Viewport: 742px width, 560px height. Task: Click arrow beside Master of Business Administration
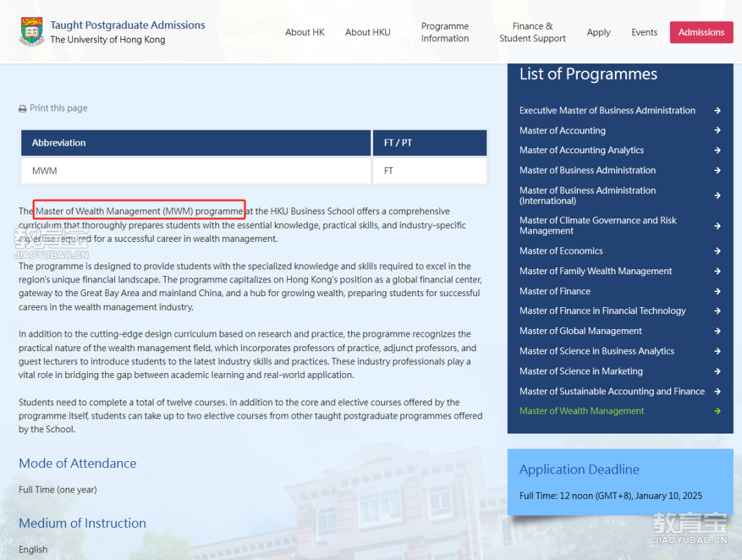coord(717,170)
